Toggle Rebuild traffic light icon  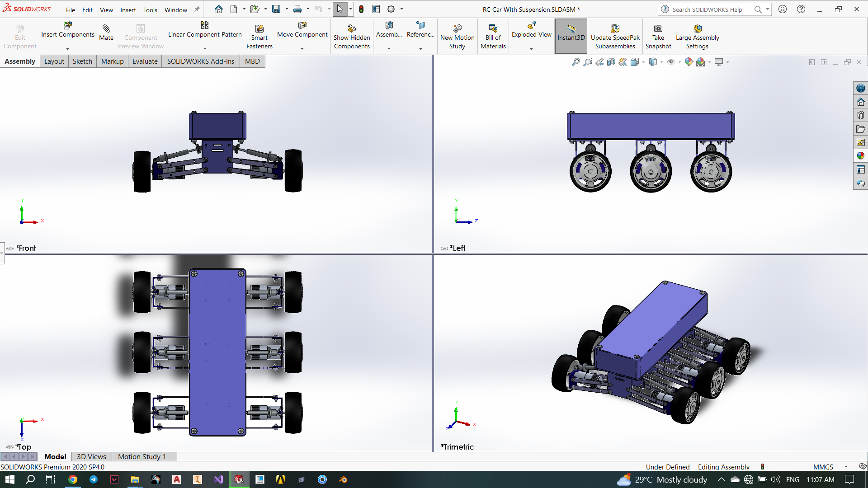coord(361,9)
